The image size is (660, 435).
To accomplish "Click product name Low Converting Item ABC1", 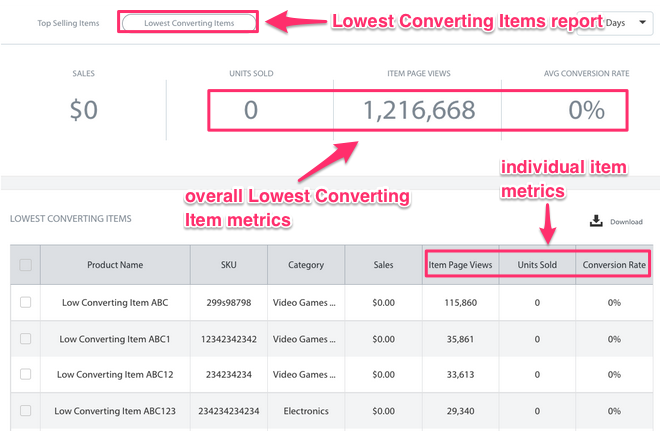I will (115, 339).
